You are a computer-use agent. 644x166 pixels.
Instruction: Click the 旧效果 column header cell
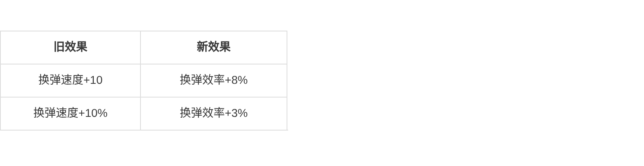(x=70, y=47)
